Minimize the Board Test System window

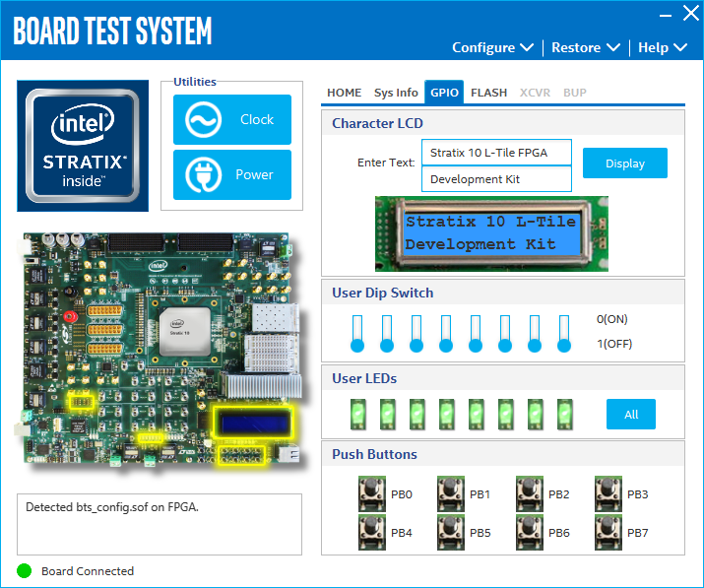click(x=666, y=16)
